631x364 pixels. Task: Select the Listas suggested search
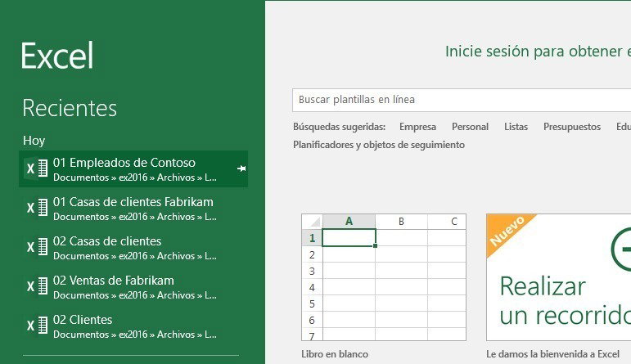coord(516,127)
